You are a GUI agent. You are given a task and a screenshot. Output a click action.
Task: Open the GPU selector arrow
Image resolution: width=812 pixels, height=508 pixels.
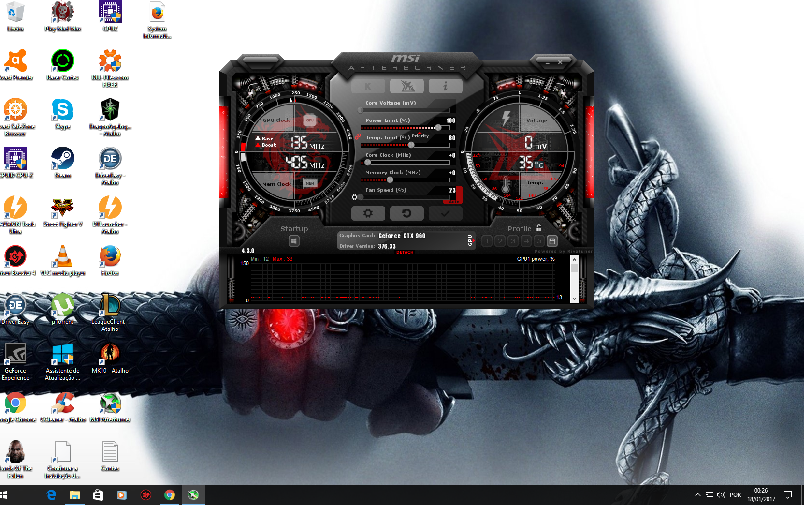tap(473, 240)
